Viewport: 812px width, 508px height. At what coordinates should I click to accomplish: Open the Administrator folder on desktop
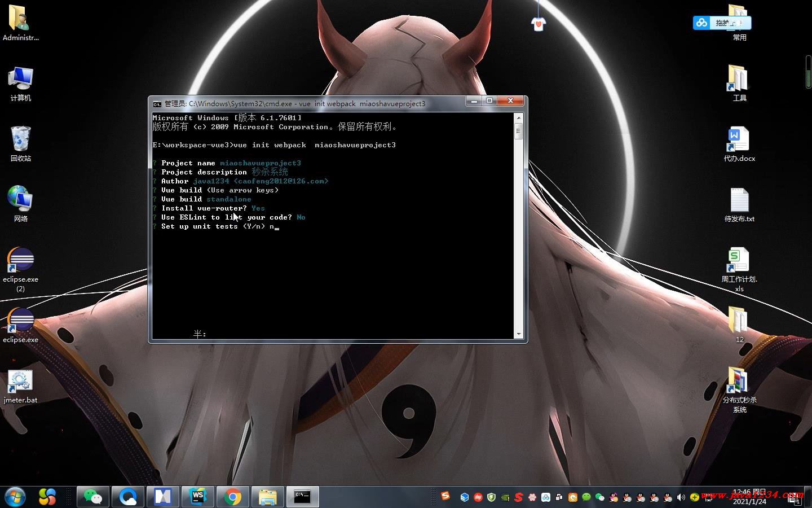pyautogui.click(x=20, y=23)
